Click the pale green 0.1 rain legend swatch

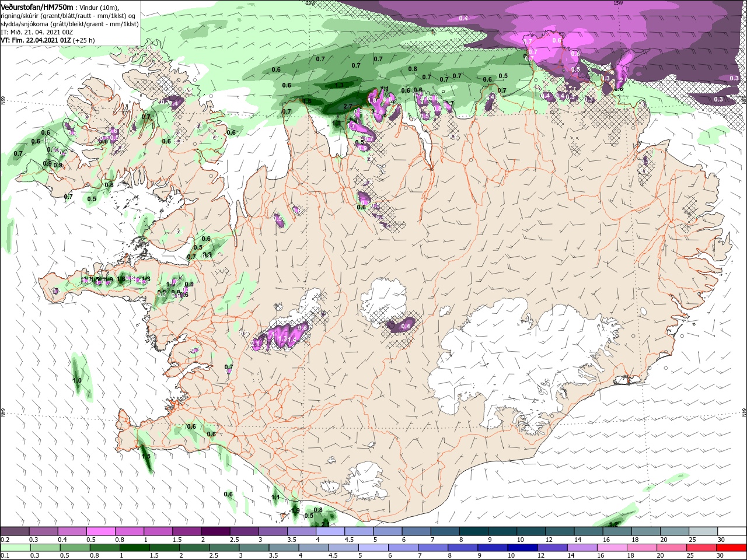15,548
